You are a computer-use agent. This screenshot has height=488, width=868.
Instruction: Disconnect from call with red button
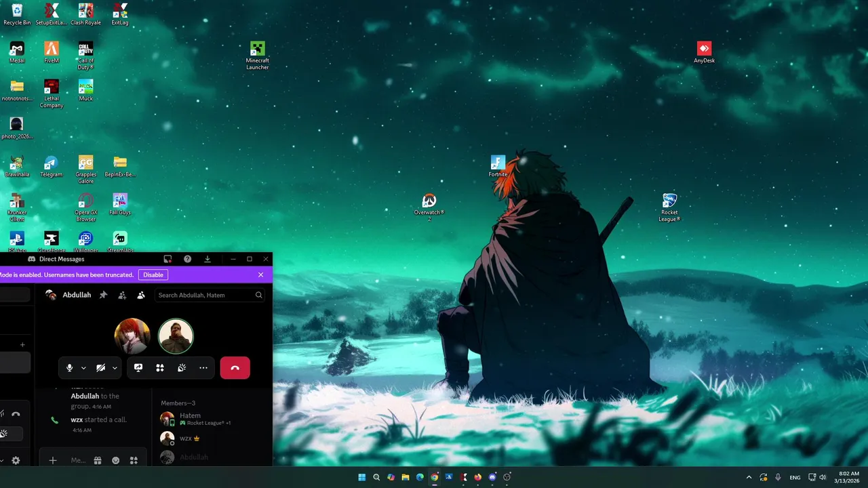point(235,367)
